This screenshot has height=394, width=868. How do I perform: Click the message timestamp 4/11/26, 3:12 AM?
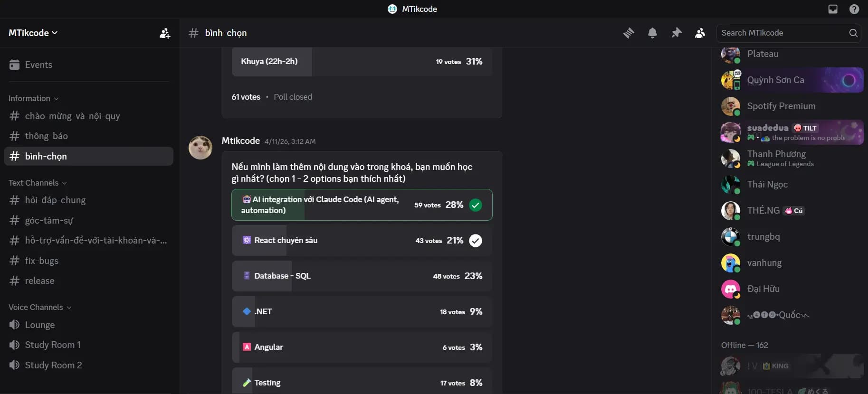pos(290,141)
